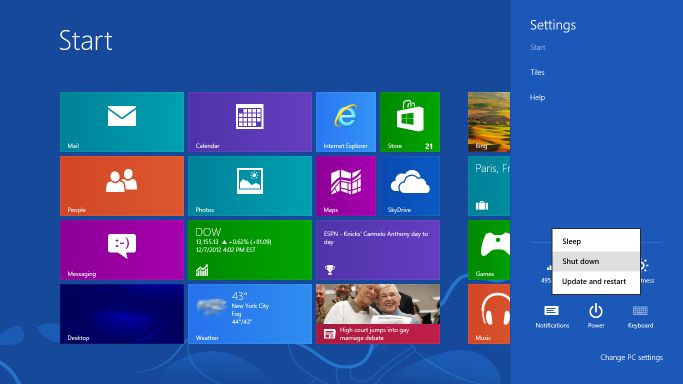Open the news tile about High court
The image size is (683, 384).
[378, 314]
